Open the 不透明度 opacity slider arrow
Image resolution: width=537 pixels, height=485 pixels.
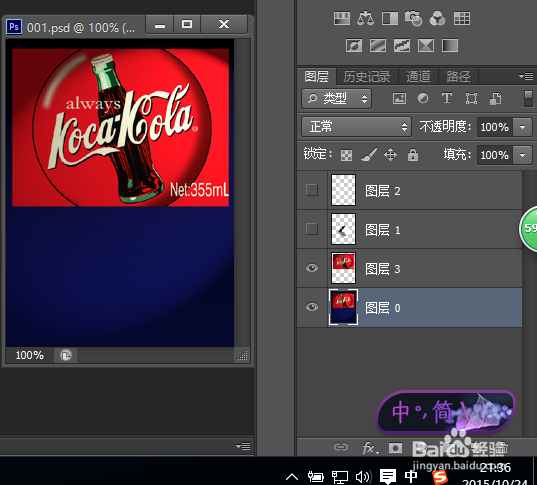(x=522, y=127)
